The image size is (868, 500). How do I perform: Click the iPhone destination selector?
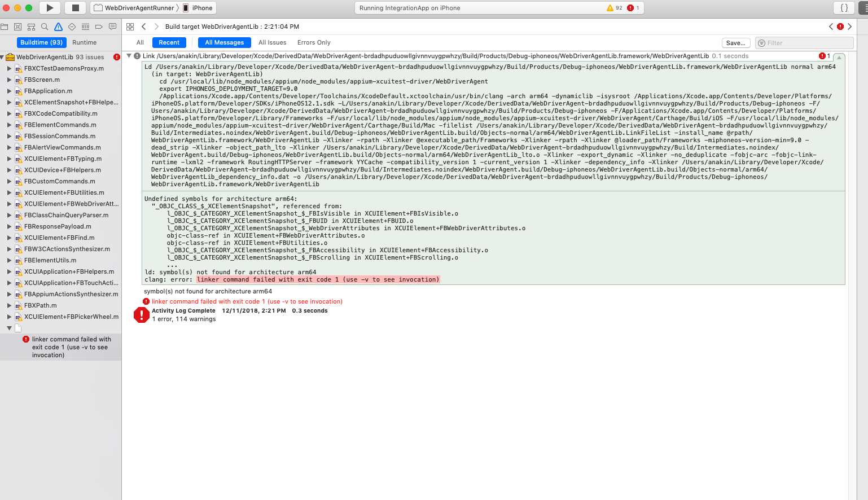(198, 8)
